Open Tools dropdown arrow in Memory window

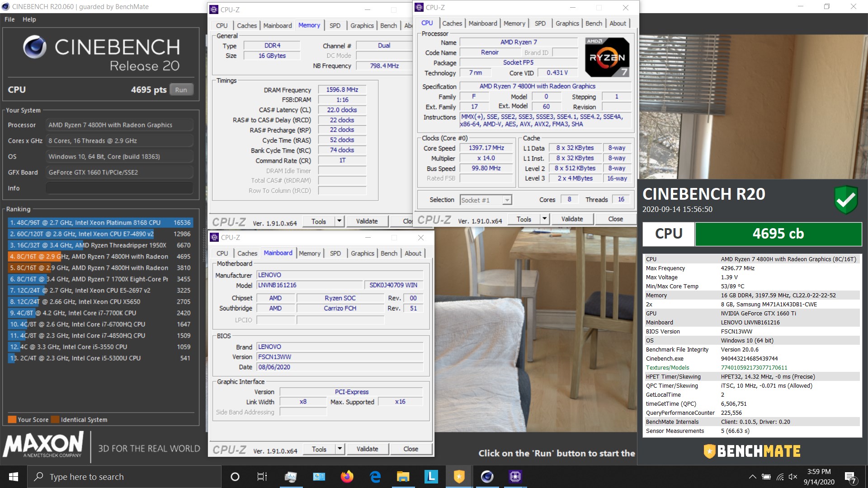[x=339, y=221]
